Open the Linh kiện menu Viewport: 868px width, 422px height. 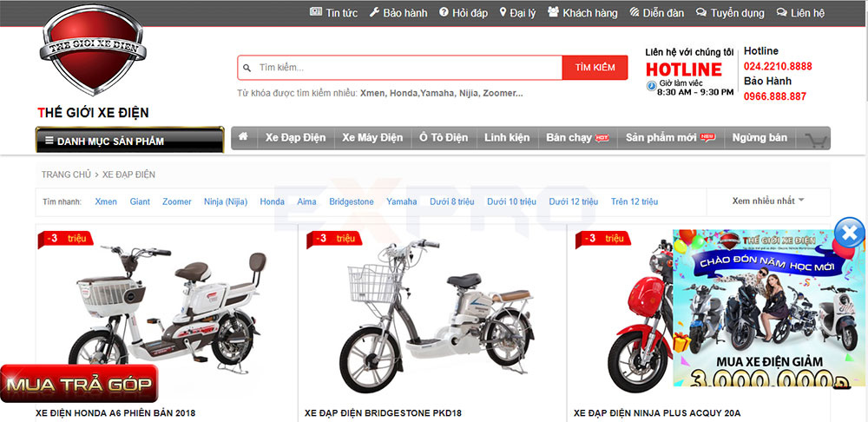click(x=507, y=138)
